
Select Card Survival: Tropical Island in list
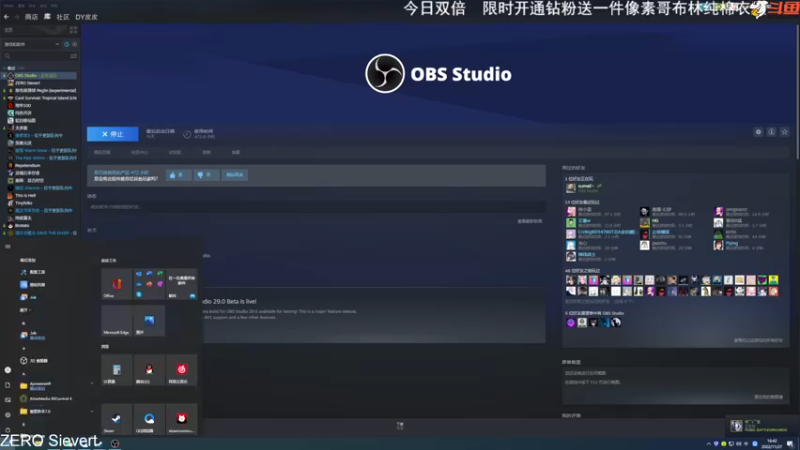click(40, 98)
